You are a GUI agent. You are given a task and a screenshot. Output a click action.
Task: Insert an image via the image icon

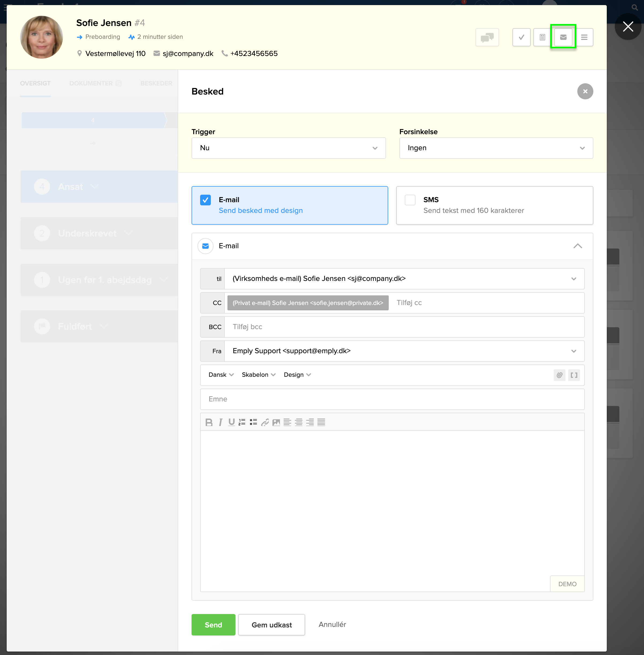click(x=276, y=422)
